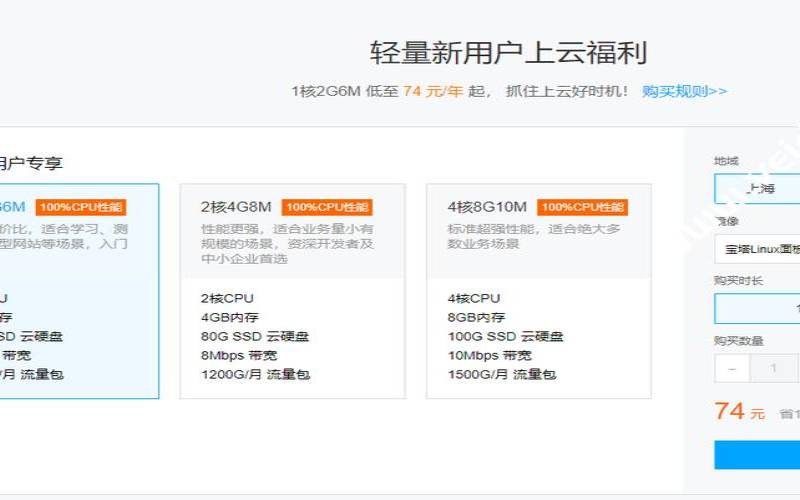Click the 1500G/月 流量包 line

tap(502, 374)
